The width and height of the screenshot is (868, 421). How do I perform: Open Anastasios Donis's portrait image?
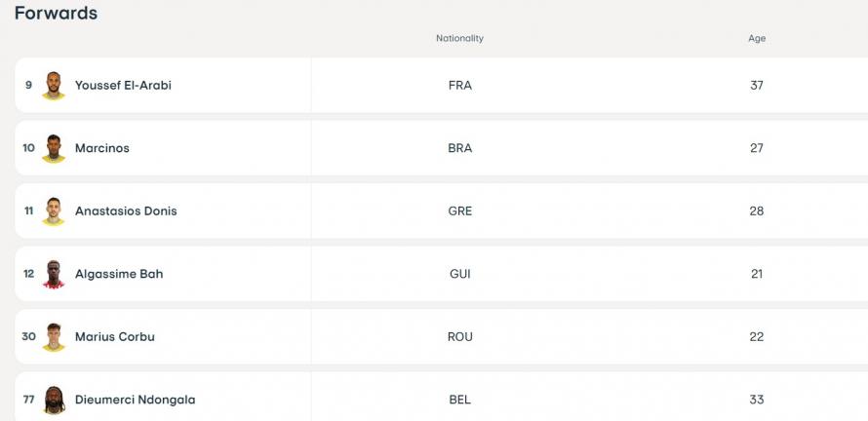[x=53, y=211]
